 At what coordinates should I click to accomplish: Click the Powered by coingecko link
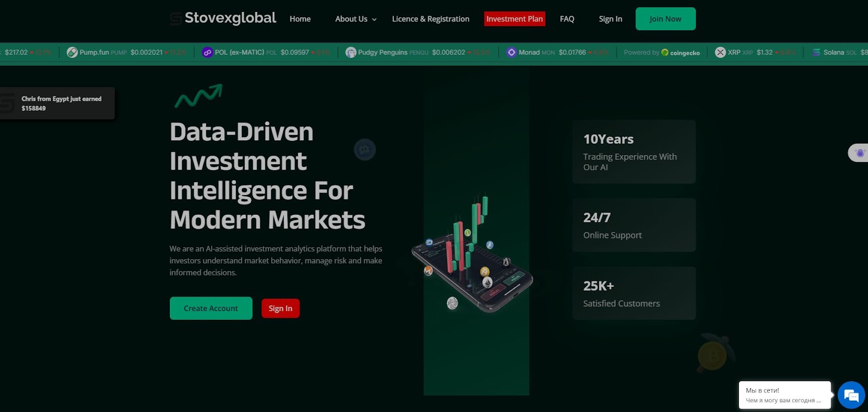point(662,53)
